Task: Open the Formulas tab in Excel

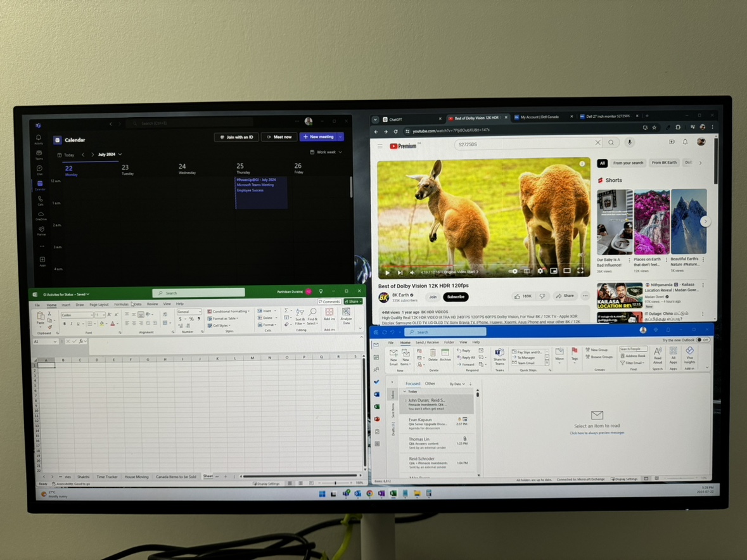Action: pos(120,304)
